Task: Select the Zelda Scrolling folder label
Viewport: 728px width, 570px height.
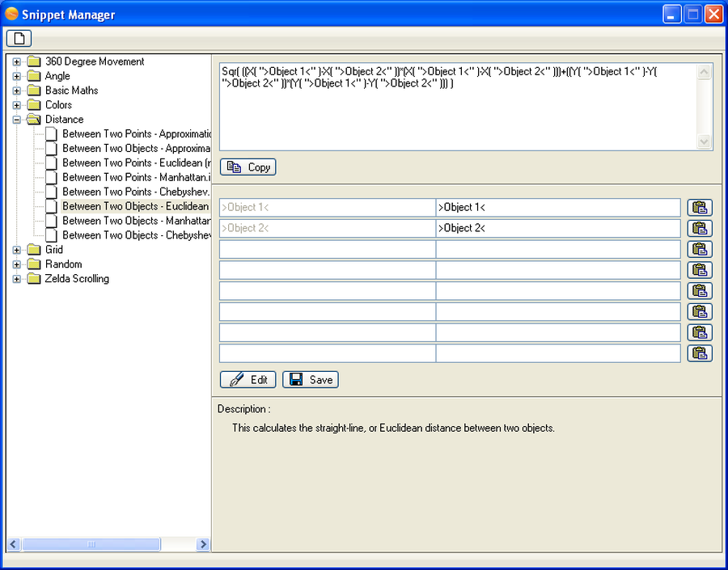Action: click(77, 279)
